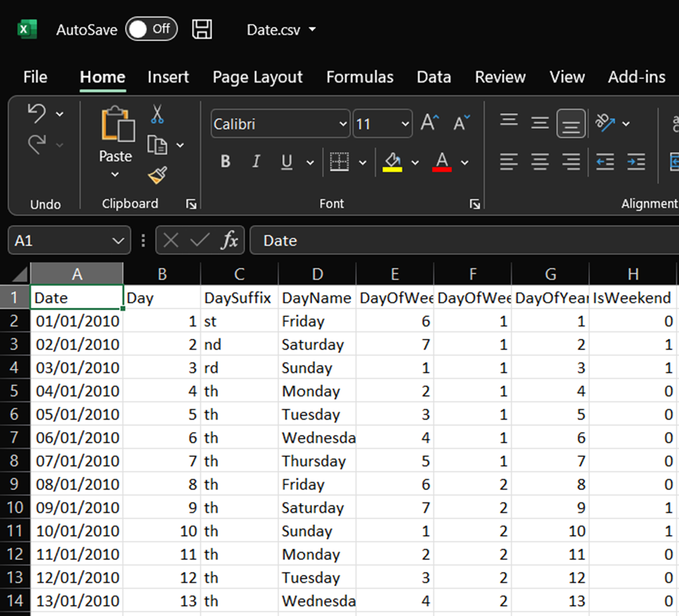Expand the Borders options arrow
Image resolution: width=679 pixels, height=616 pixels.
(x=363, y=163)
